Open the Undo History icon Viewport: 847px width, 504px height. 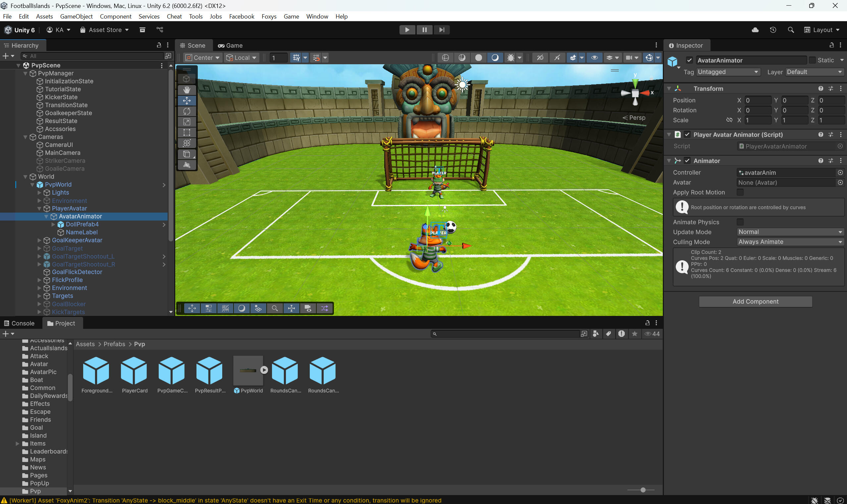click(772, 30)
